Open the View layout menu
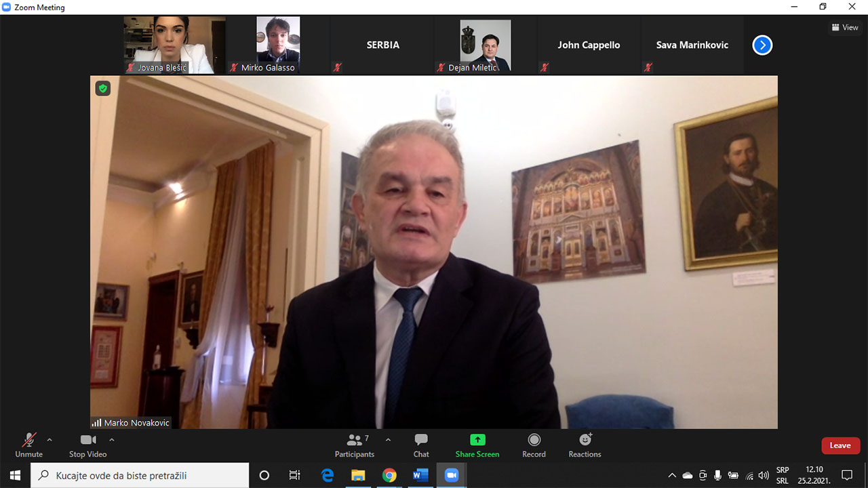The width and height of the screenshot is (868, 488). point(845,28)
